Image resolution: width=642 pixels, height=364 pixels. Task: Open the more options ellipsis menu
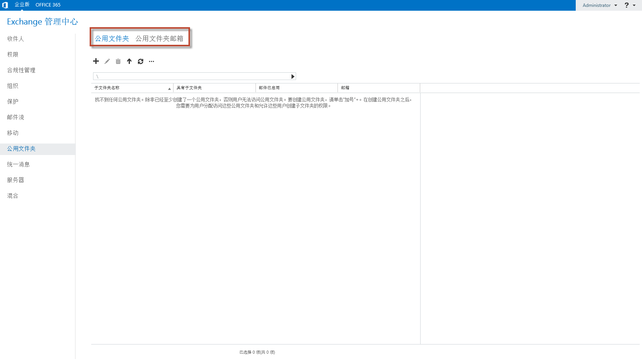[x=152, y=61]
